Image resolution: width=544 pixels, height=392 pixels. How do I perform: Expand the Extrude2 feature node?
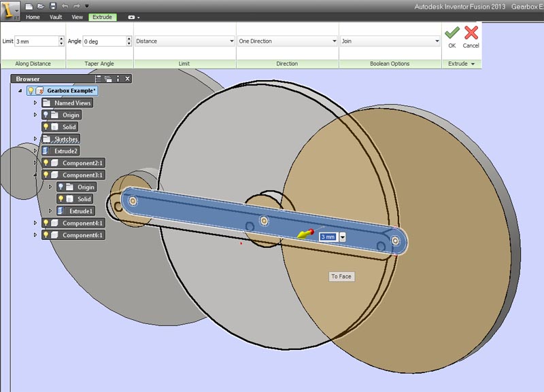point(35,151)
